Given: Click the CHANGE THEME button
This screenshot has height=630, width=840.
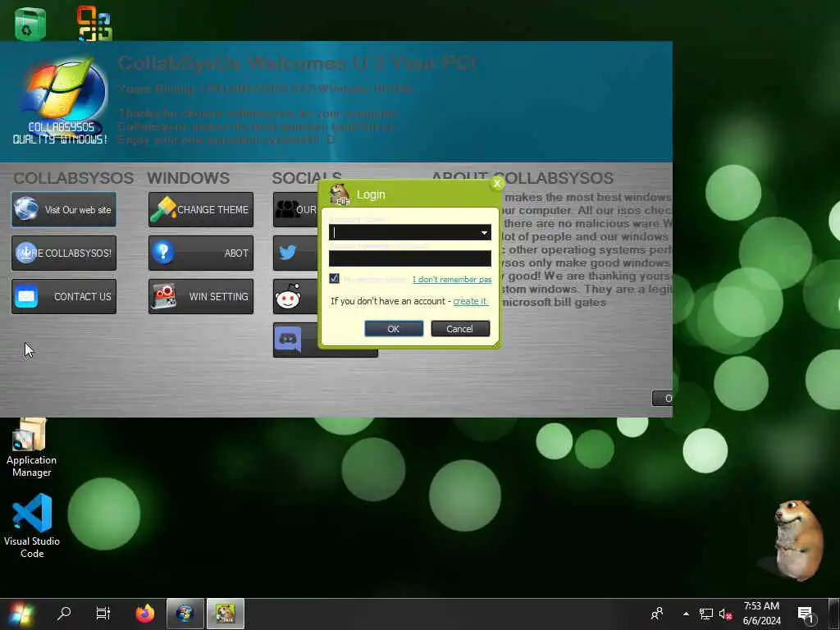Looking at the screenshot, I should [201, 209].
